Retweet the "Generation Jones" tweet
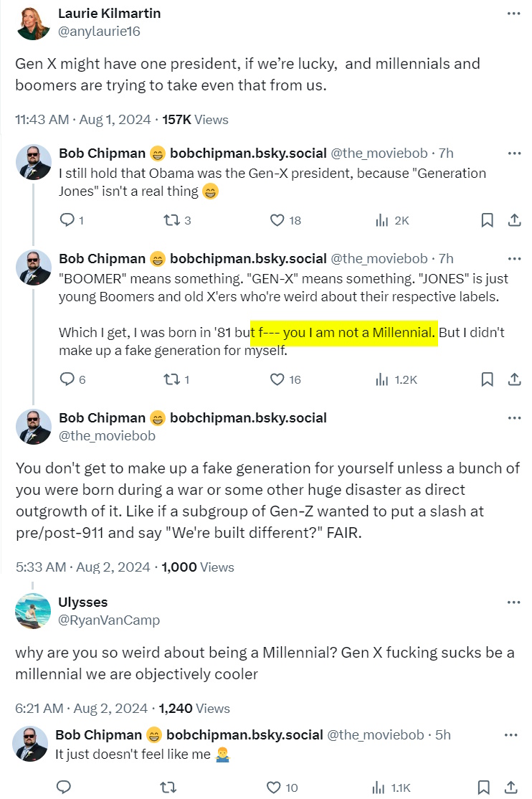The width and height of the screenshot is (532, 799). pos(171,221)
